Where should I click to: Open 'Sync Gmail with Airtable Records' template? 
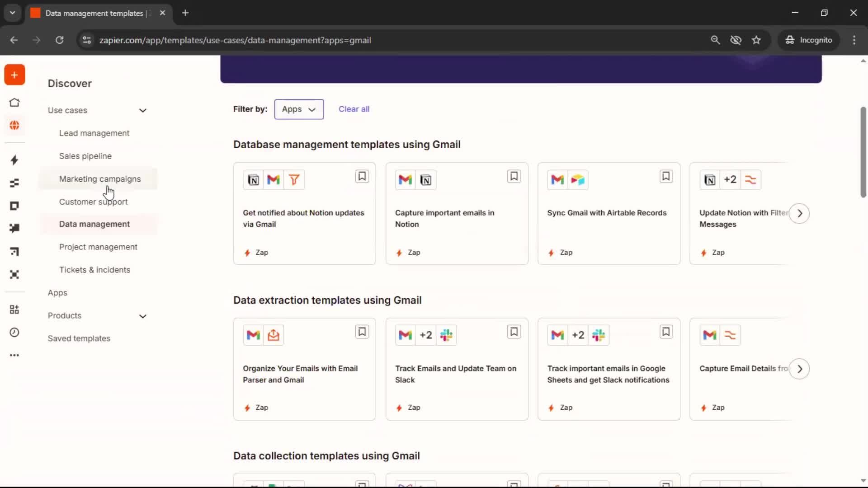pyautogui.click(x=609, y=214)
